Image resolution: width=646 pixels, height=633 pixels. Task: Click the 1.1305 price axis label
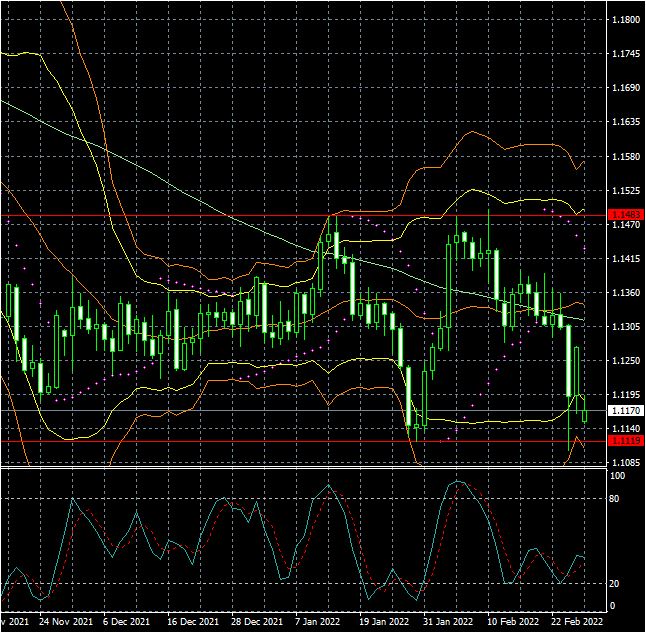(x=626, y=327)
